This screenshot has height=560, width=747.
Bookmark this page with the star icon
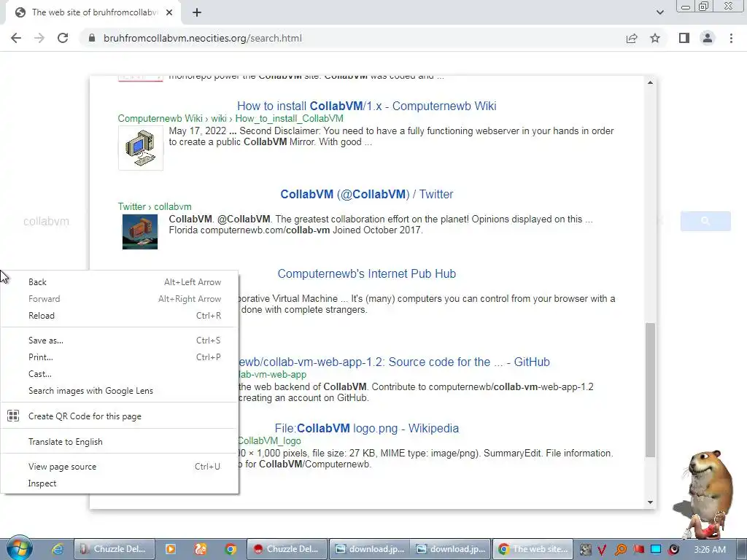click(x=655, y=38)
